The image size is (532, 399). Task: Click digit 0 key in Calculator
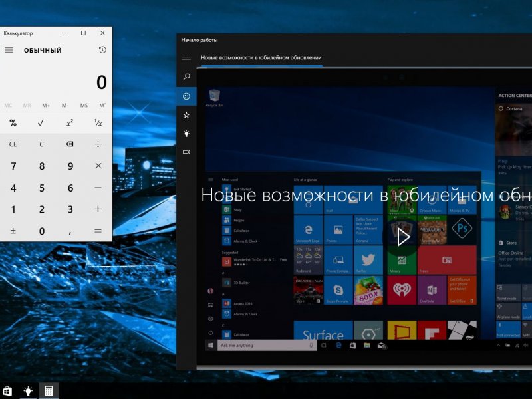[x=42, y=231]
